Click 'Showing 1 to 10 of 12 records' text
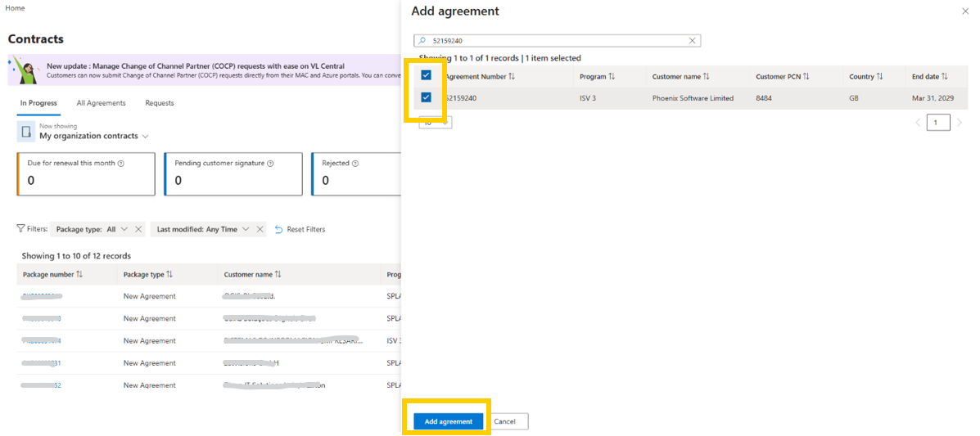Screen dimensions: 980x436 coord(75,256)
